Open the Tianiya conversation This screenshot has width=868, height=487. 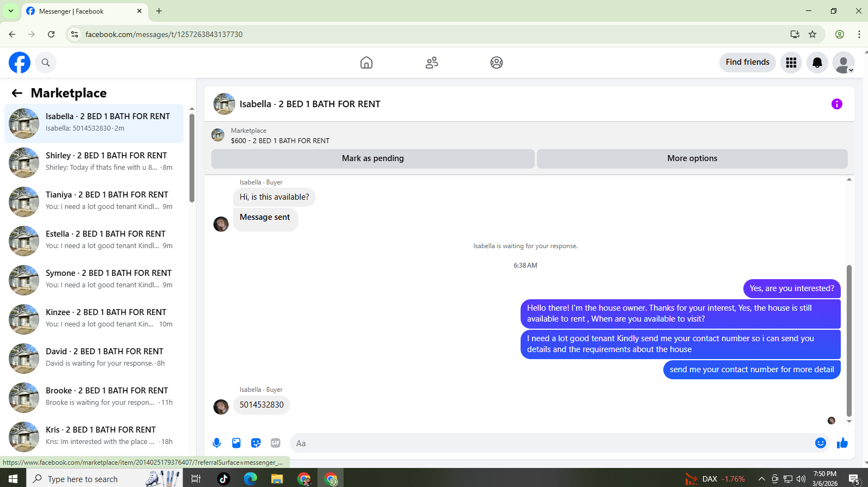click(94, 201)
